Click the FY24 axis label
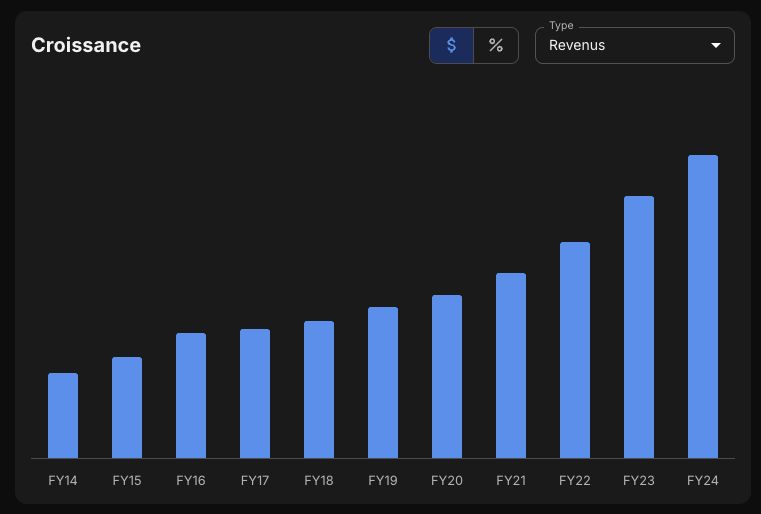The image size is (761, 514). coord(703,481)
